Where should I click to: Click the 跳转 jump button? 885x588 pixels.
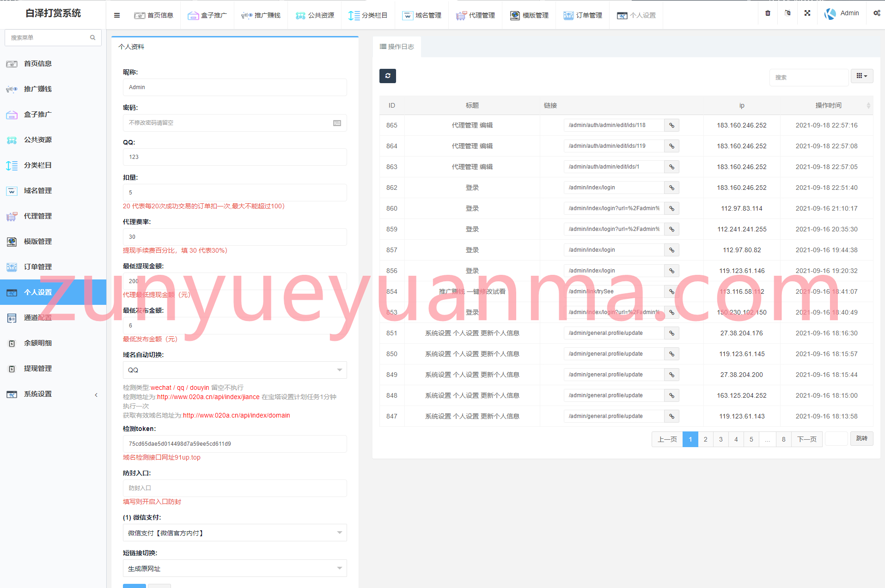[862, 438]
